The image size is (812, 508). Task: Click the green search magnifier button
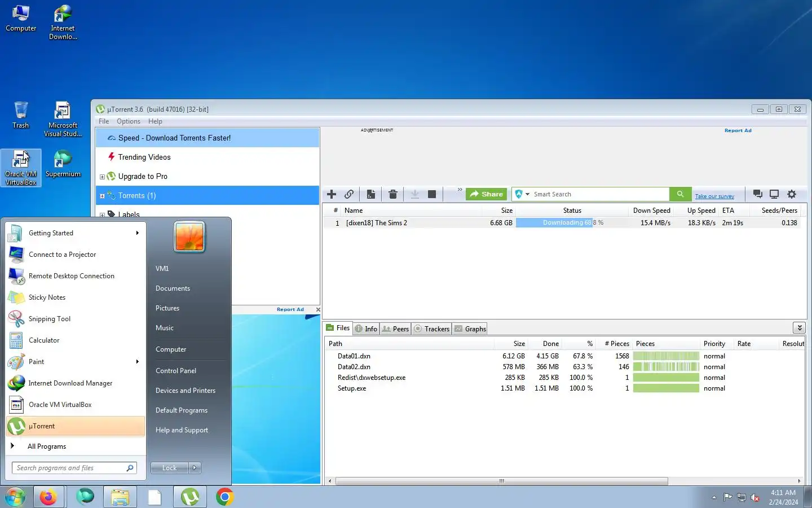680,194
